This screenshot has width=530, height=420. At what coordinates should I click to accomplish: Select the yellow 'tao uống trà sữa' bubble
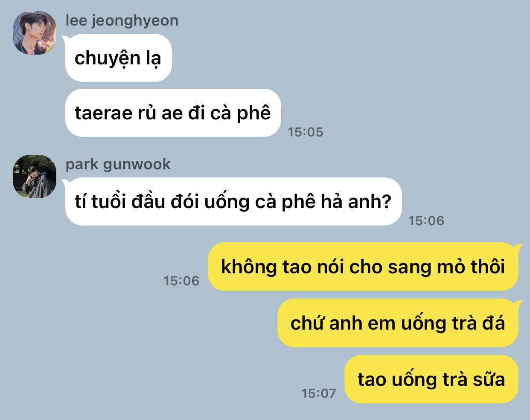(x=431, y=379)
